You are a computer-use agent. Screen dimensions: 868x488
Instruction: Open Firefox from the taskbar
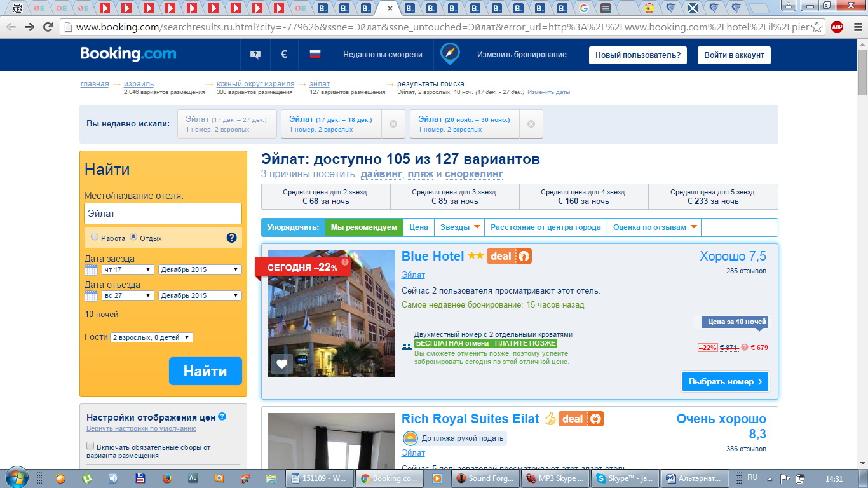pyautogui.click(x=167, y=478)
